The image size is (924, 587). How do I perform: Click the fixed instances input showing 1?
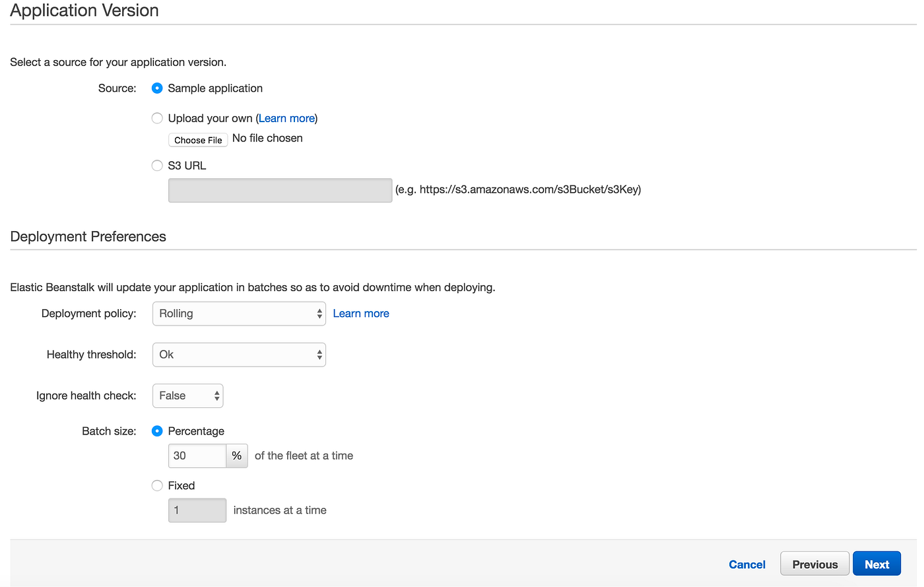click(197, 510)
